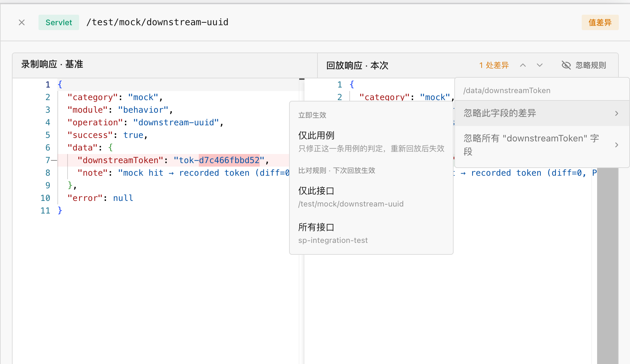Choose 所有接口 submenu option
The height and width of the screenshot is (364, 630).
point(371,233)
